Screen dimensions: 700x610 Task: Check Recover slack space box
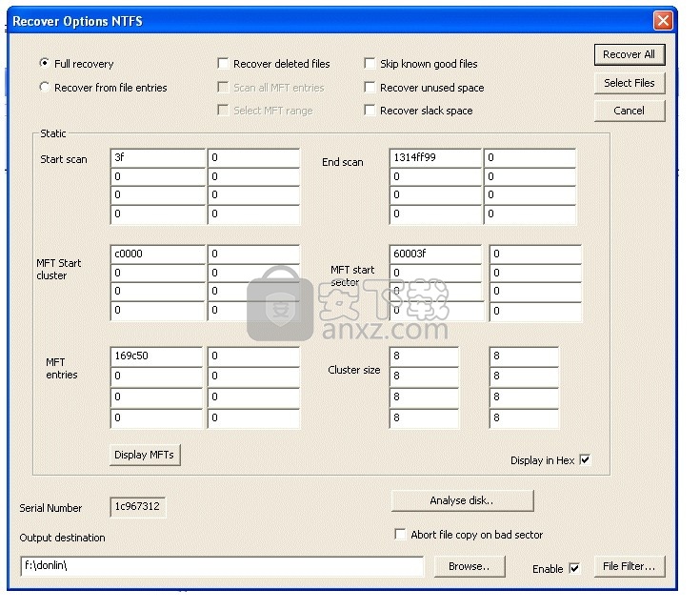pyautogui.click(x=370, y=110)
